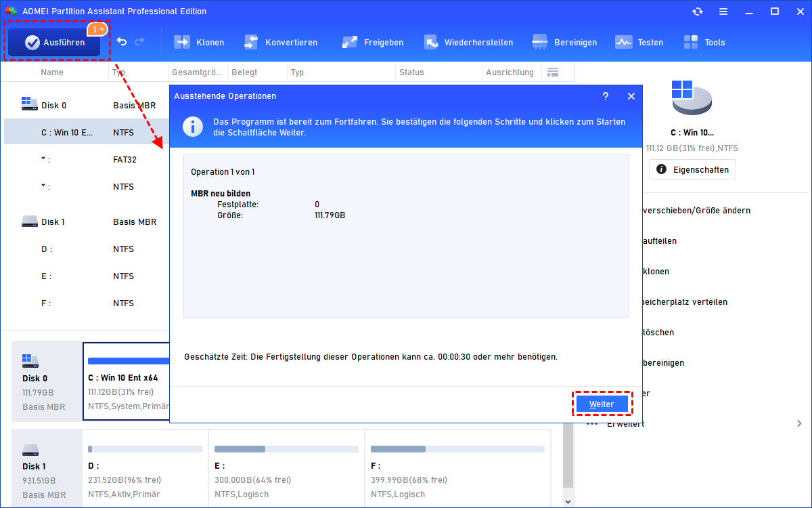The image size is (812, 508).
Task: Click the undo arrow icon
Action: coord(122,42)
